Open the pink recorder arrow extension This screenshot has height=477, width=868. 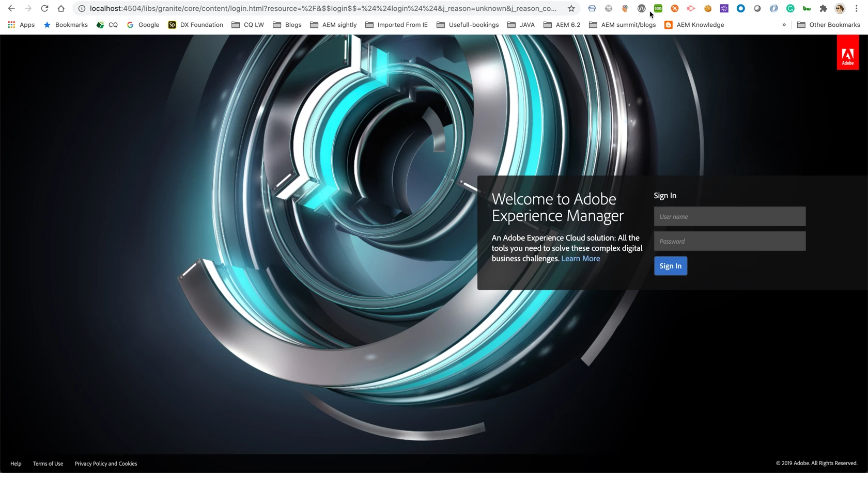(691, 8)
